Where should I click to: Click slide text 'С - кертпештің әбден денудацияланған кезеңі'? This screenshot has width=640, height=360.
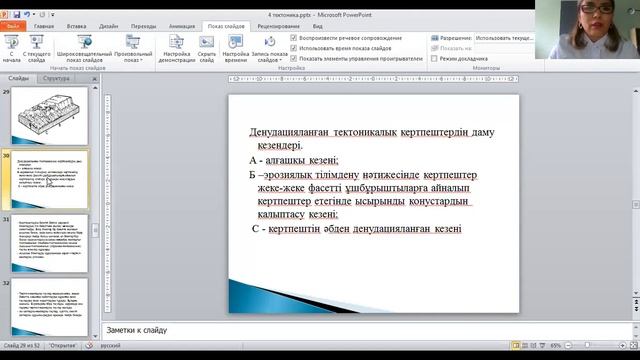coord(357,229)
